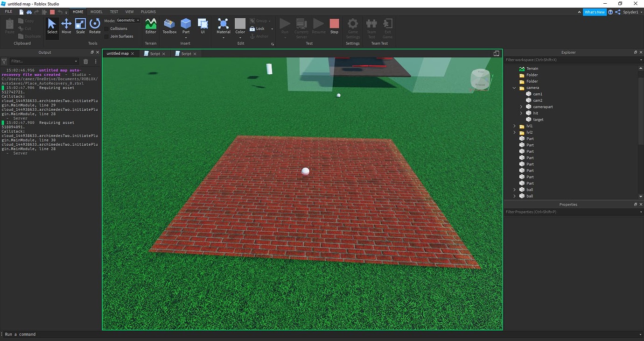Activate the Rotate tool

95,27
